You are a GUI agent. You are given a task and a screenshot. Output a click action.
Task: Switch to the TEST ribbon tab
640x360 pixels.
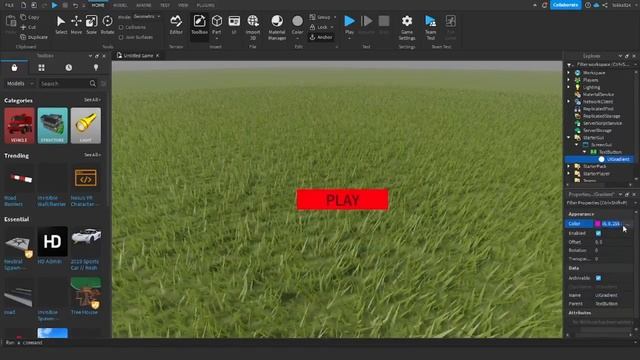[x=165, y=5]
